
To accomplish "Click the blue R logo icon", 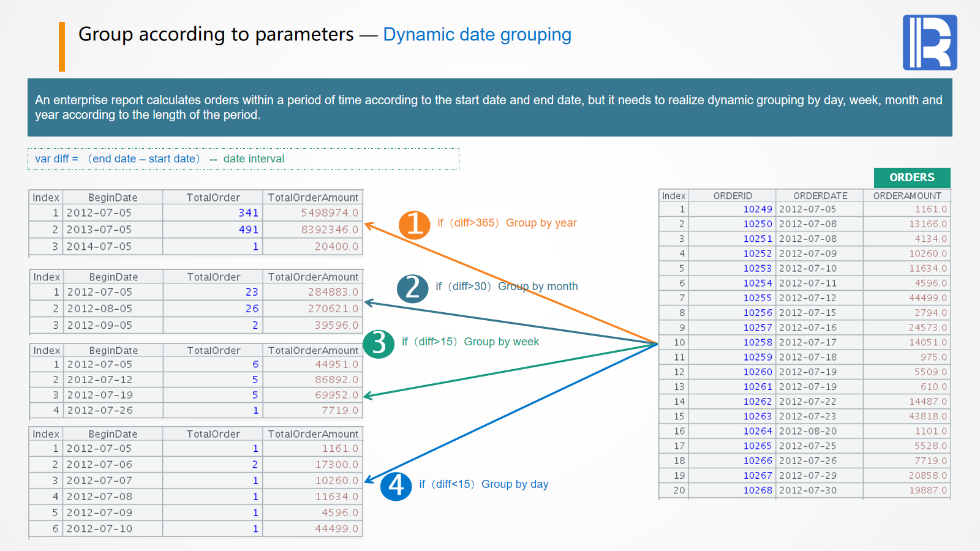I will pos(929,42).
